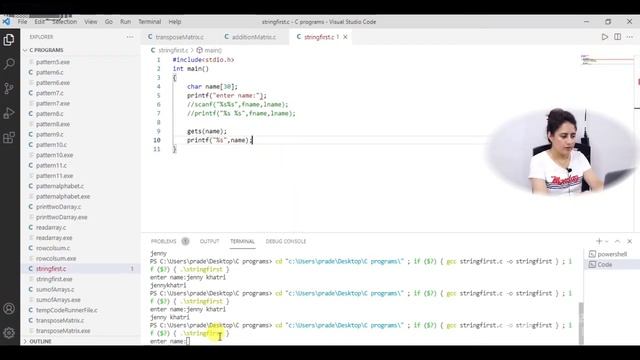
Task: Click line number 10 in gutter
Action: [x=157, y=140]
